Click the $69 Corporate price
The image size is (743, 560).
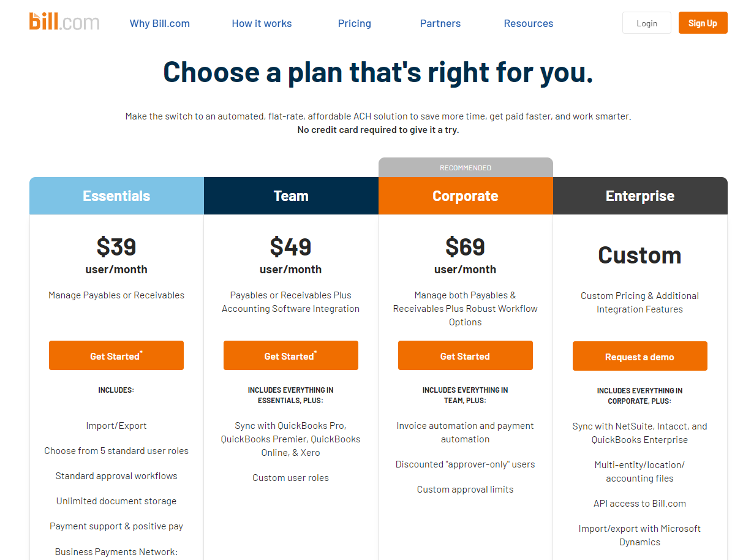(x=466, y=247)
